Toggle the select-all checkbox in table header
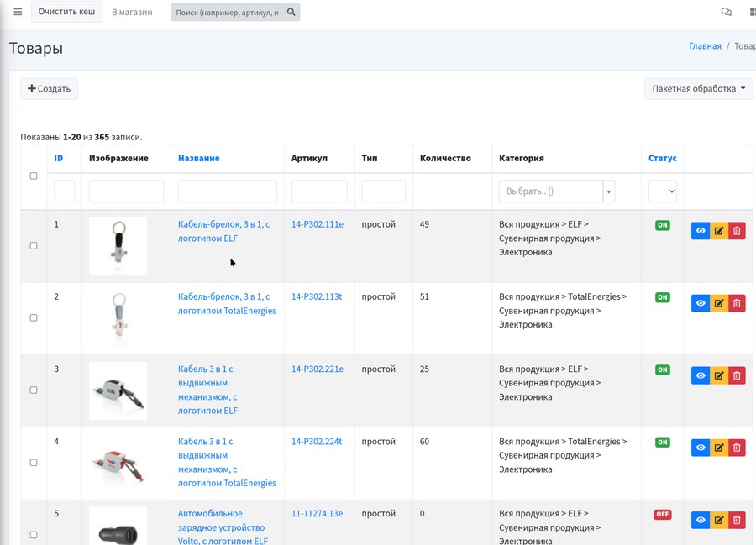756x545 pixels. click(x=34, y=176)
